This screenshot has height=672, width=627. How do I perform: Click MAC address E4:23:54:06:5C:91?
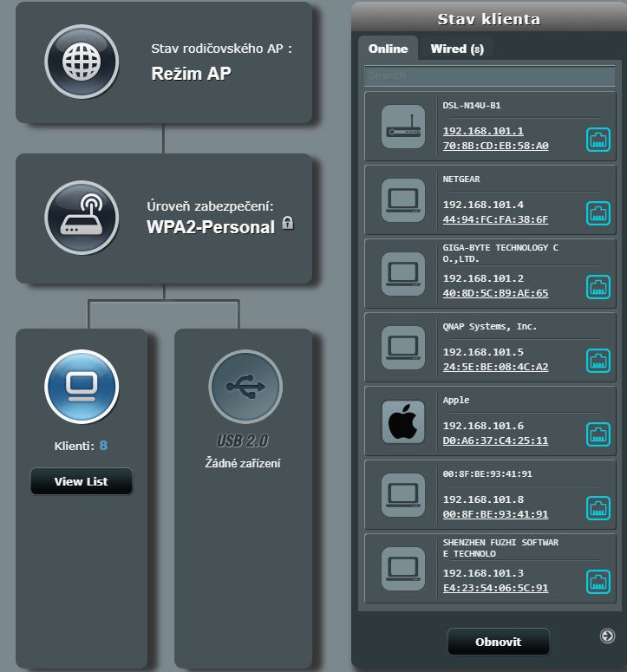[x=495, y=588]
